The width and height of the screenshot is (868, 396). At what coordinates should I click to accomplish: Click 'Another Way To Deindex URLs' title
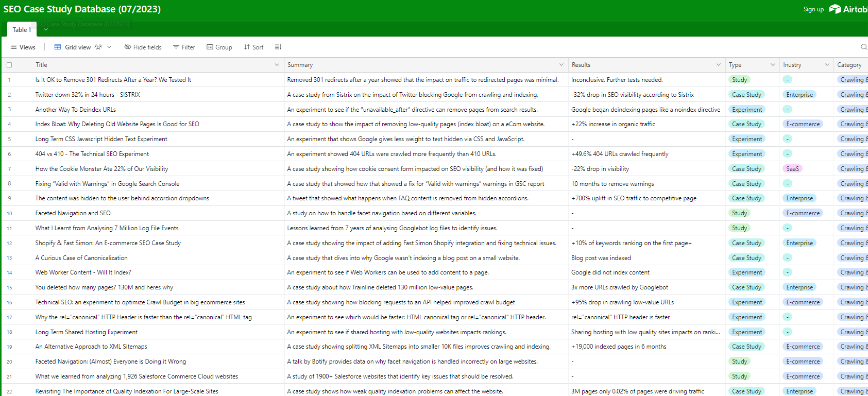click(76, 110)
